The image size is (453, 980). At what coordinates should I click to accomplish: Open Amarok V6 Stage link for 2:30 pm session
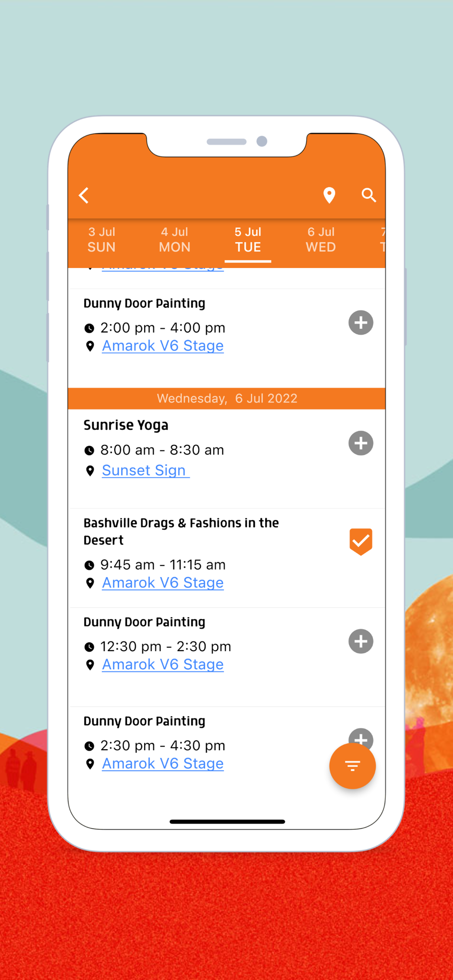[163, 763]
